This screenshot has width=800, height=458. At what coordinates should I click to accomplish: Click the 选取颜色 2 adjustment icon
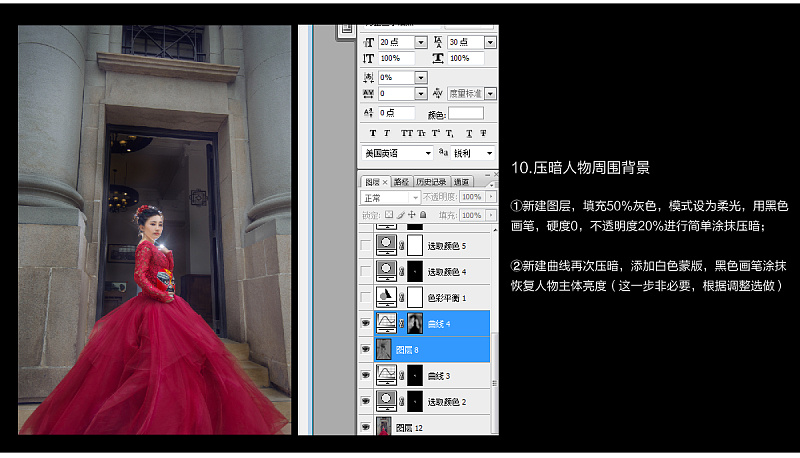point(386,401)
